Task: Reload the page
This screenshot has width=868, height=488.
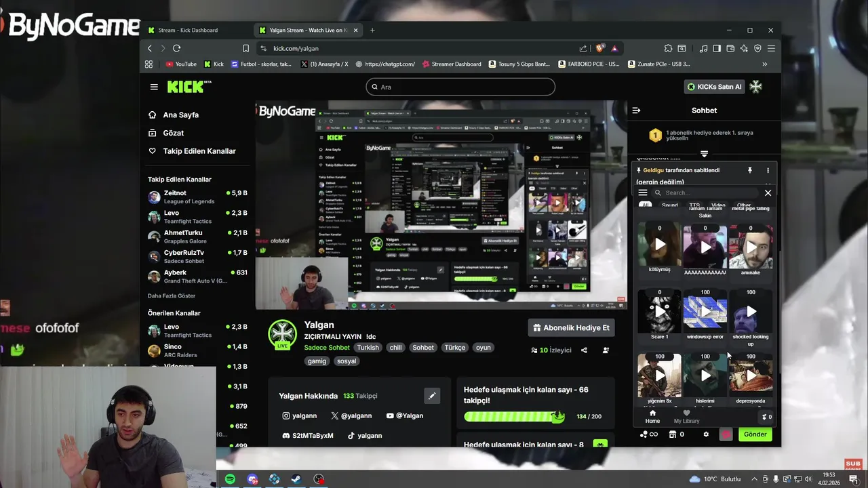Action: coord(176,48)
